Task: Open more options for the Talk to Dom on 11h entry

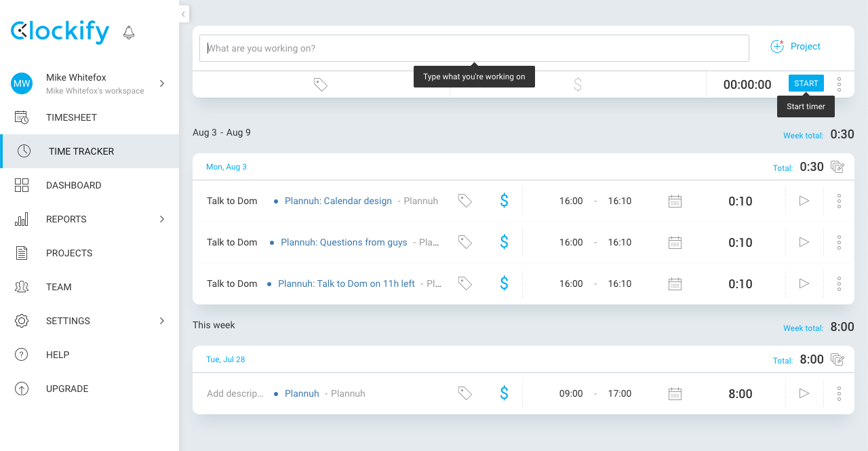Action: [839, 283]
